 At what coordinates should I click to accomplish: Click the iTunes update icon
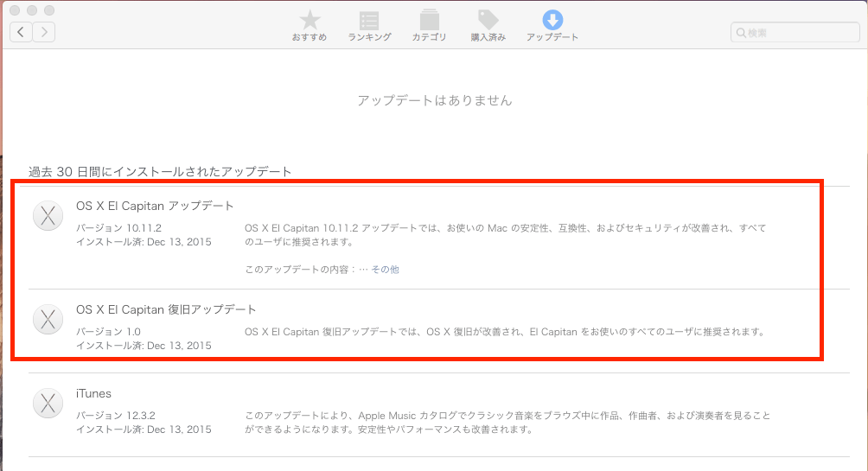(48, 403)
